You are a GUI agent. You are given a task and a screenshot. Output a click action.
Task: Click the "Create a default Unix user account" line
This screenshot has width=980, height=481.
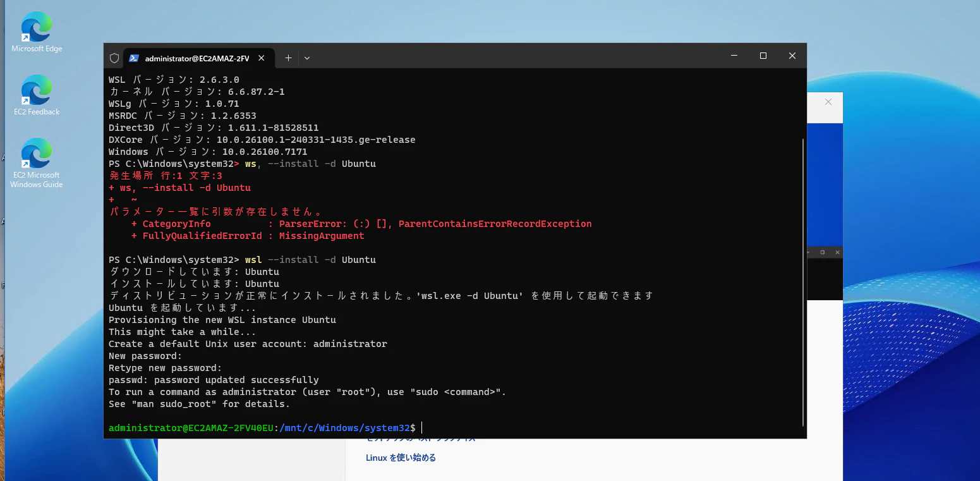point(248,344)
